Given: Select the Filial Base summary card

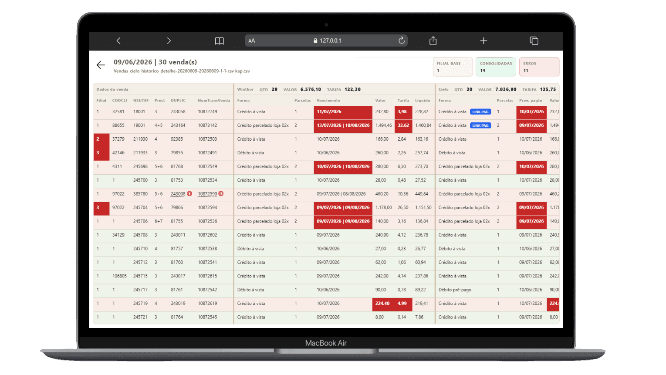Looking at the screenshot, I should click(x=453, y=67).
